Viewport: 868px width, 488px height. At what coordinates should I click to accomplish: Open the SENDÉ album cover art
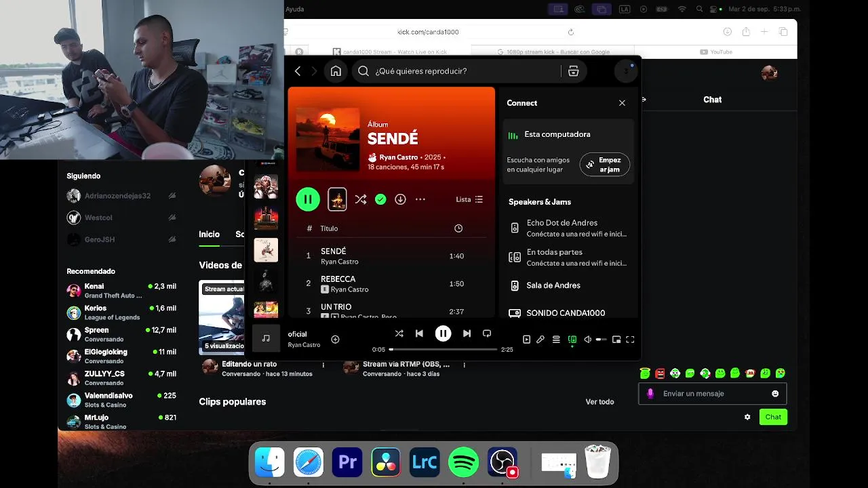[328, 139]
